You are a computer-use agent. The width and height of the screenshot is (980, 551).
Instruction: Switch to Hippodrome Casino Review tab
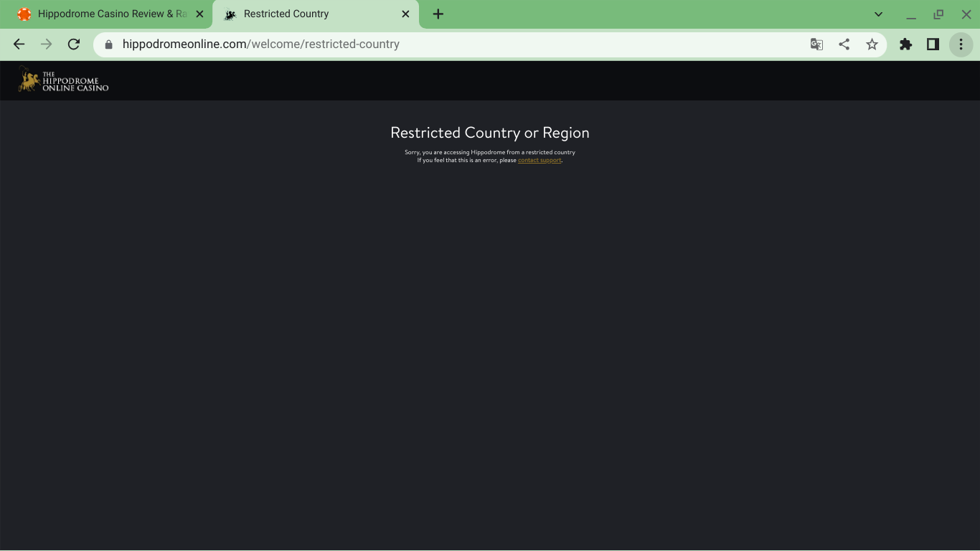(108, 14)
